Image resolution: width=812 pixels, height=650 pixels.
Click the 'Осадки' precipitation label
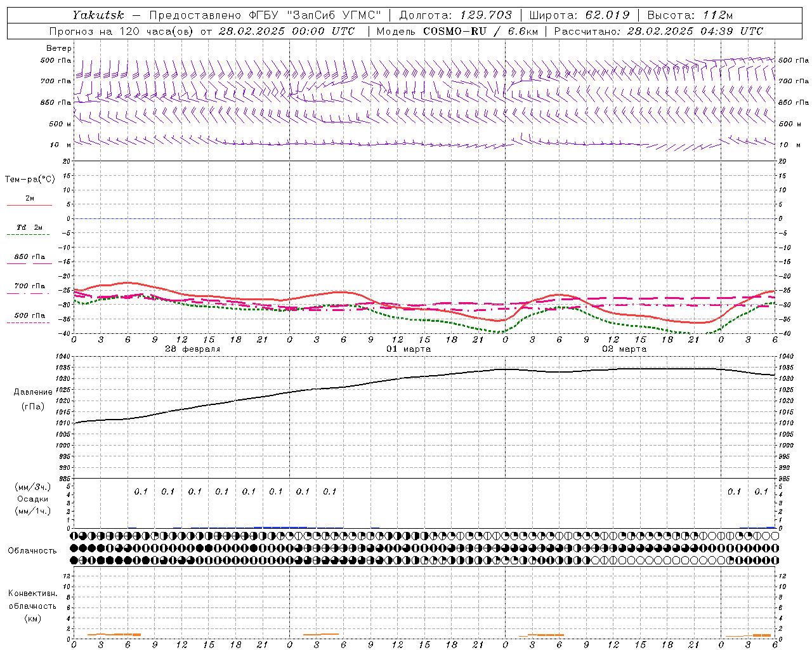tap(32, 499)
